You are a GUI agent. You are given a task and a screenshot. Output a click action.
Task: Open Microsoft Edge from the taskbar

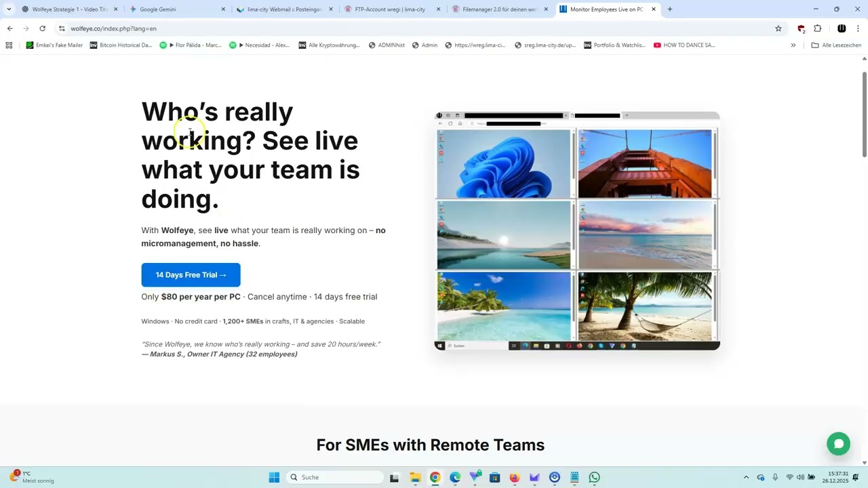point(455,477)
